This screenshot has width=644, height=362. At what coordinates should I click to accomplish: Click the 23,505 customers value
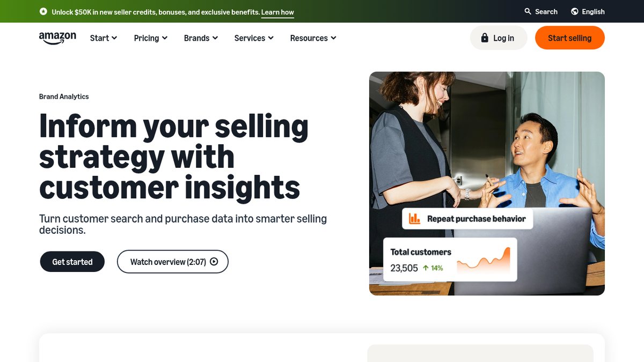tap(404, 268)
